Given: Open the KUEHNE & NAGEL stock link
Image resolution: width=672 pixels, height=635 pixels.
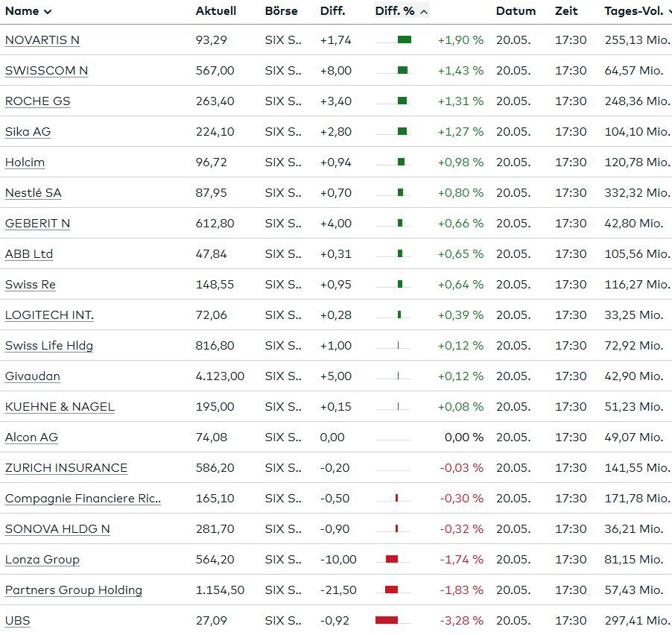Looking at the screenshot, I should (60, 406).
